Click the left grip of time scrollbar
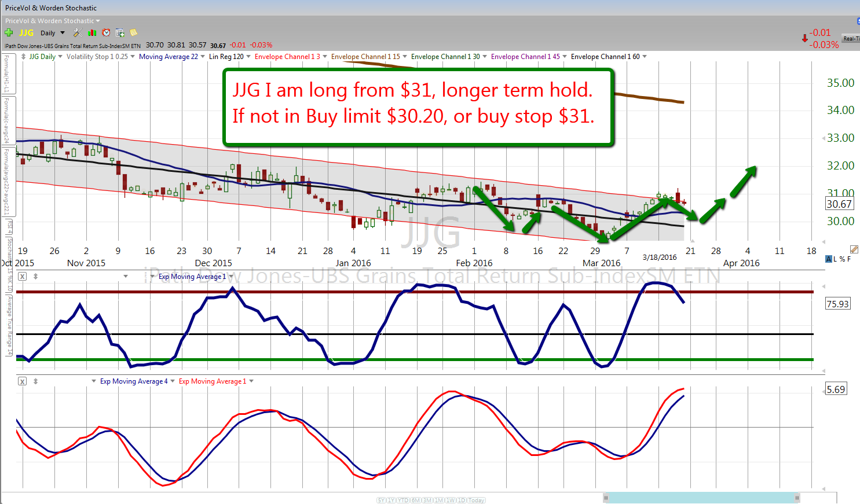Image resolution: width=860 pixels, height=504 pixels. point(606,498)
